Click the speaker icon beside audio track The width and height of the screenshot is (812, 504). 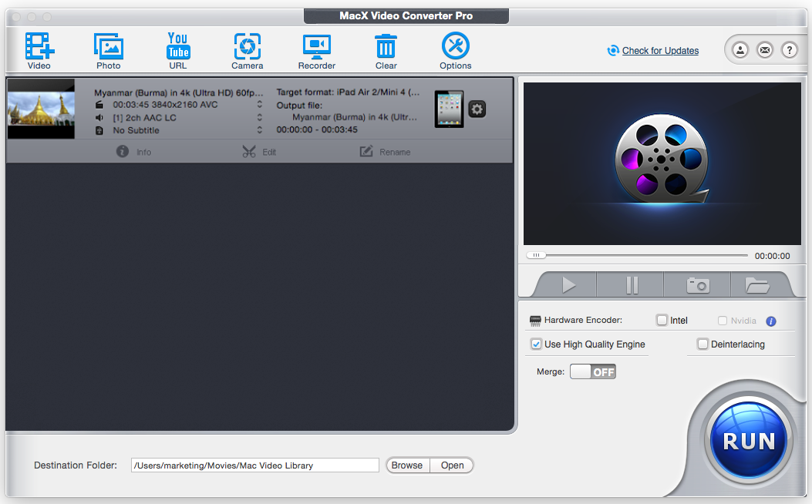tap(99, 117)
